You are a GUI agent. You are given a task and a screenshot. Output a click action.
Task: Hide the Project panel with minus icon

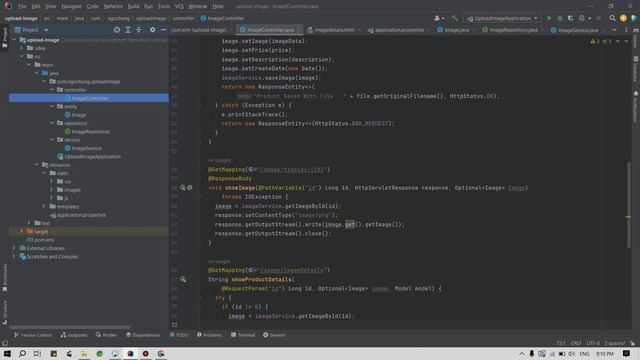click(163, 30)
